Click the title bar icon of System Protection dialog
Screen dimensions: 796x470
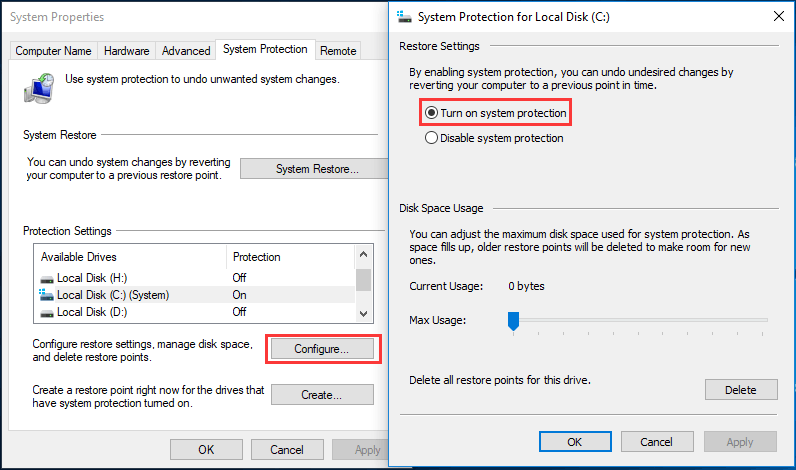405,17
